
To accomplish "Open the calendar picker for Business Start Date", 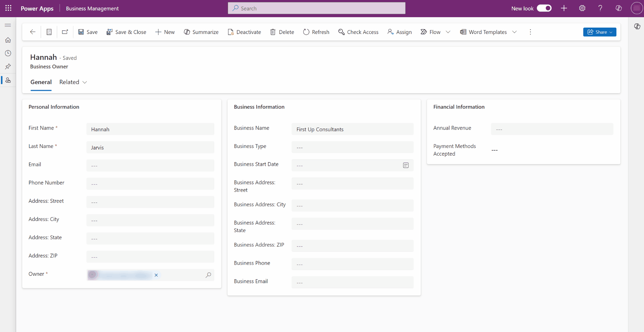I will (406, 165).
